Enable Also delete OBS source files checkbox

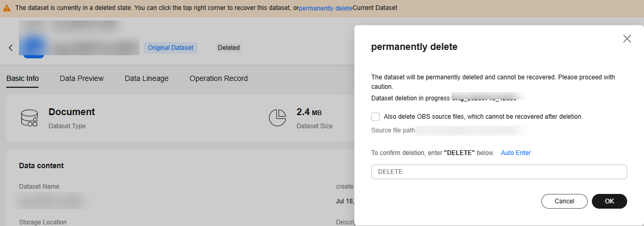[375, 117]
